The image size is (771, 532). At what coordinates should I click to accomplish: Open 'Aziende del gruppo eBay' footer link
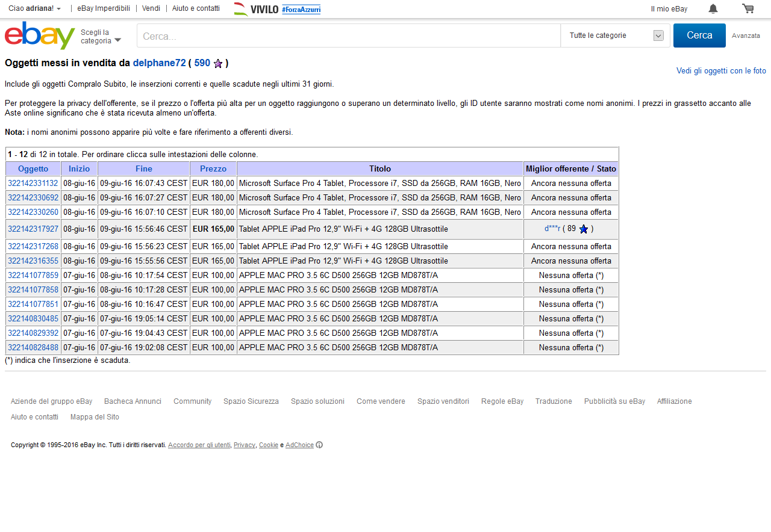tap(52, 401)
